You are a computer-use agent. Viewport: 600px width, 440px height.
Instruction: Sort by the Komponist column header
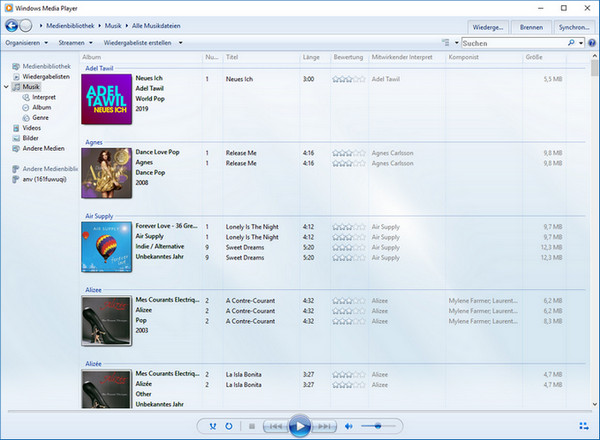(484, 57)
